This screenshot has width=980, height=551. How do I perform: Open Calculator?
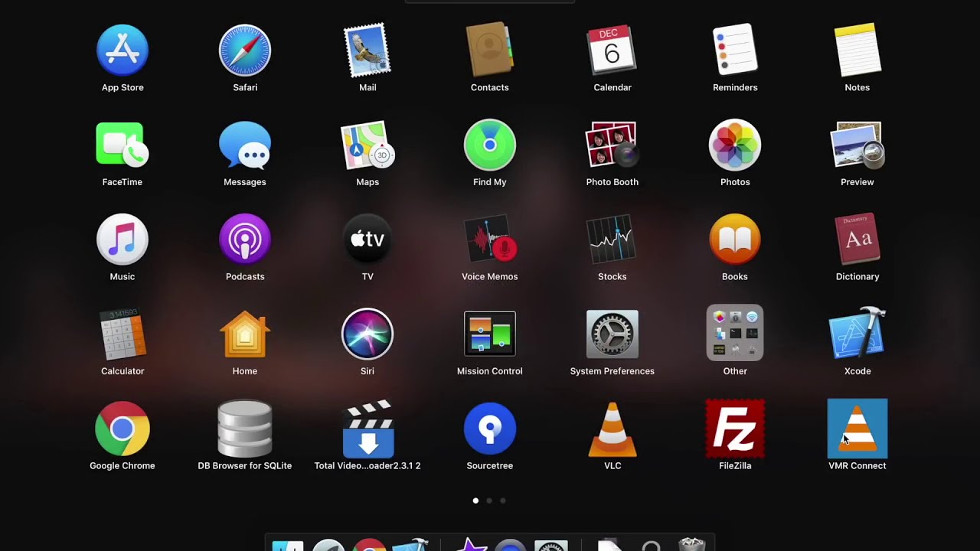pos(122,334)
